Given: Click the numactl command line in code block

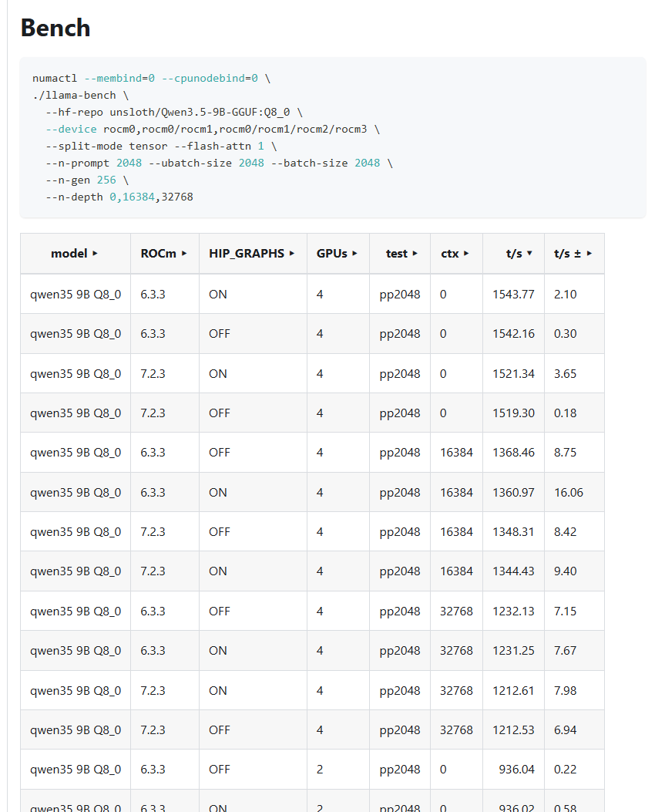Looking at the screenshot, I should tap(151, 78).
